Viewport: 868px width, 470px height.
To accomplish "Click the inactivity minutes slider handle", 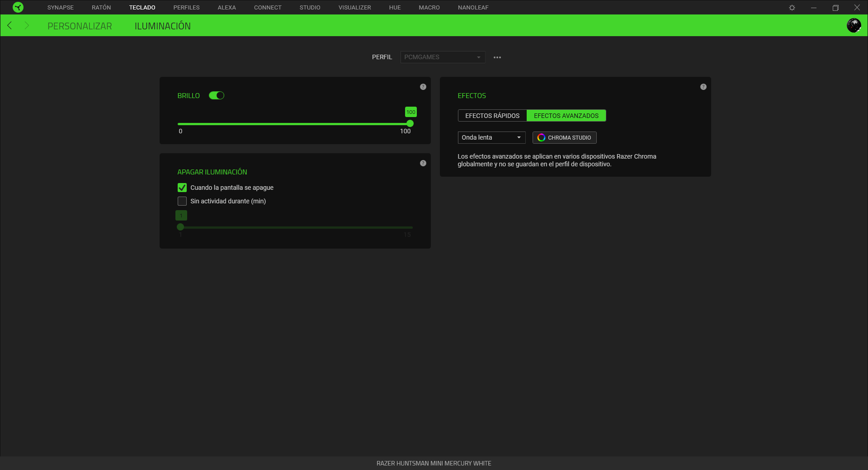I will (x=180, y=227).
